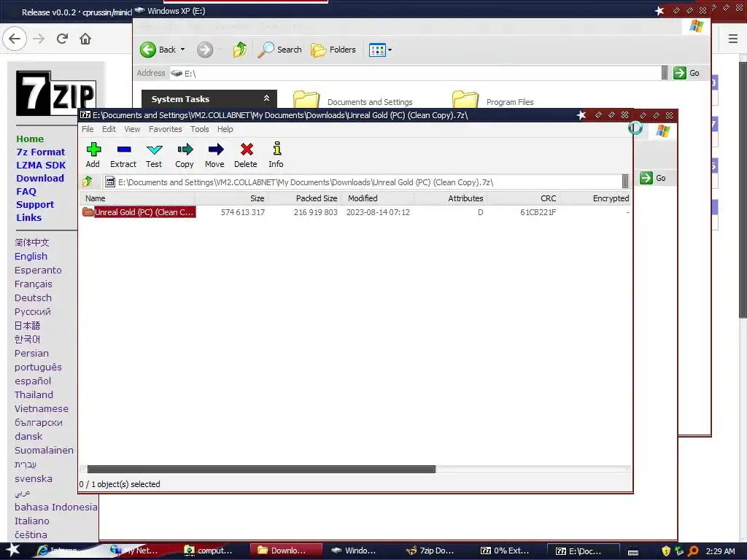
Task: Open the Favorites menu in 7-Zip
Action: click(x=165, y=129)
